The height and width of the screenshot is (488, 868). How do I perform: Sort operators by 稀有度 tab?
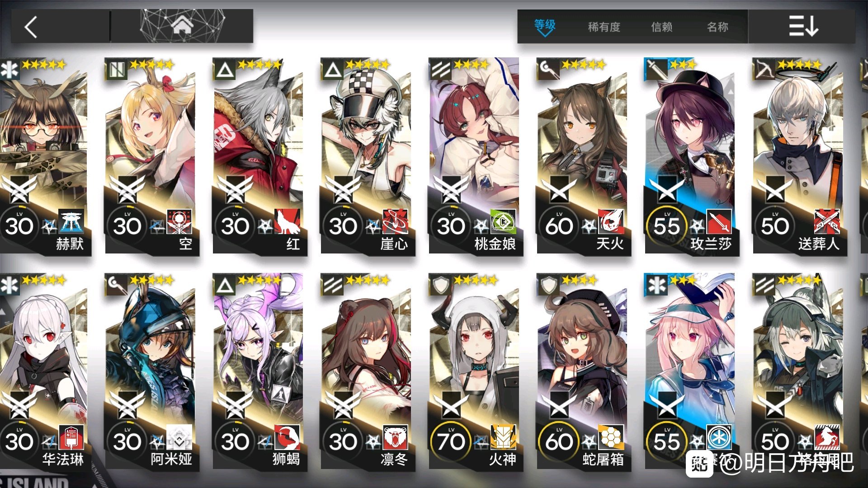[604, 27]
